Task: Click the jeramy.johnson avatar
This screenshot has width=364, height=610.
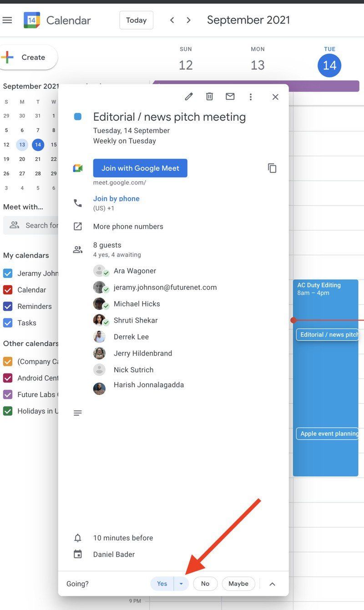Action: 99,287
